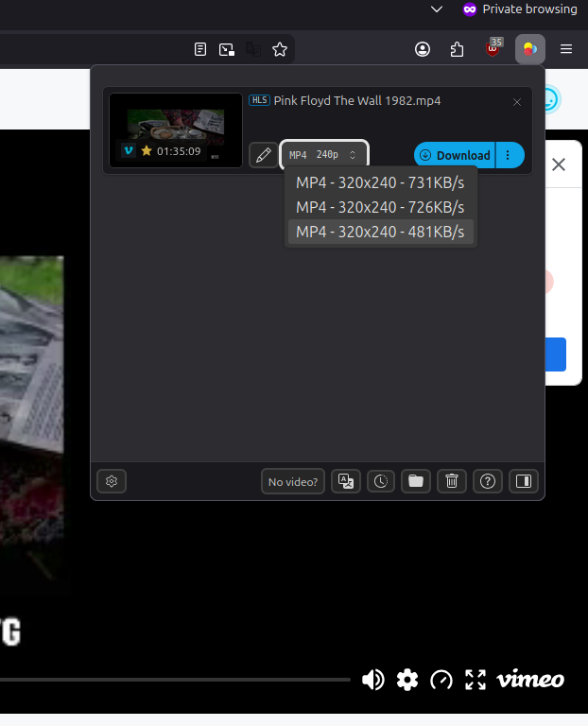Enter Vimeo fullscreen mode

click(476, 680)
